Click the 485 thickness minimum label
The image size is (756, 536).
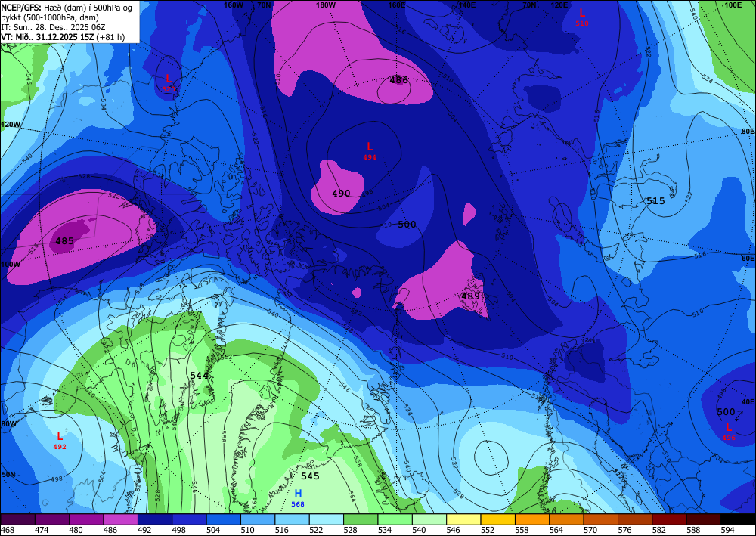[x=64, y=241]
